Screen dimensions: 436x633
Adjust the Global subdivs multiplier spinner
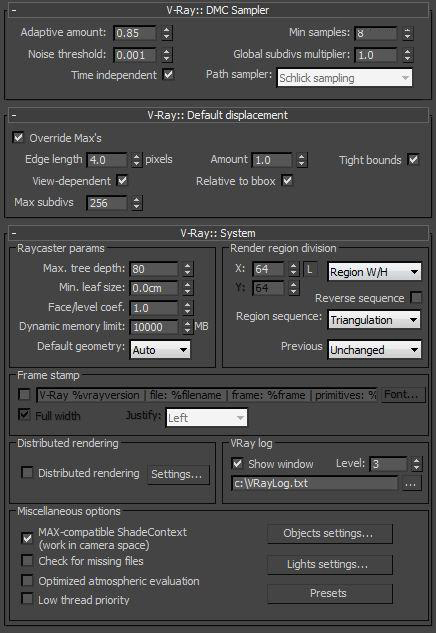click(408, 55)
